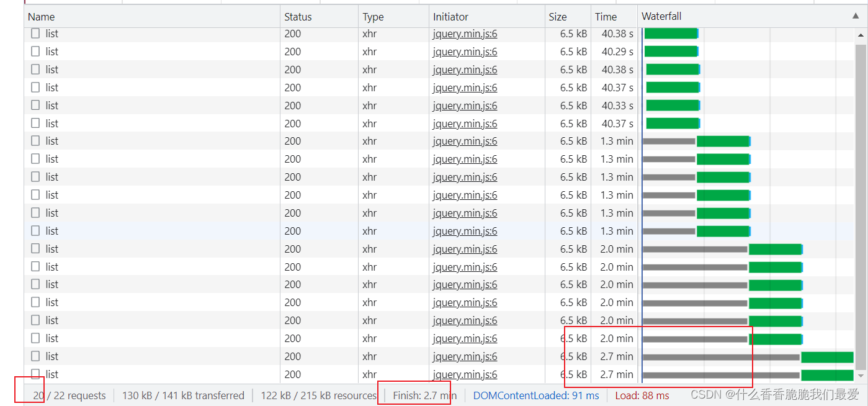Sort by the Initiator column header
Viewport: 868px width, 406px height.
pos(450,17)
